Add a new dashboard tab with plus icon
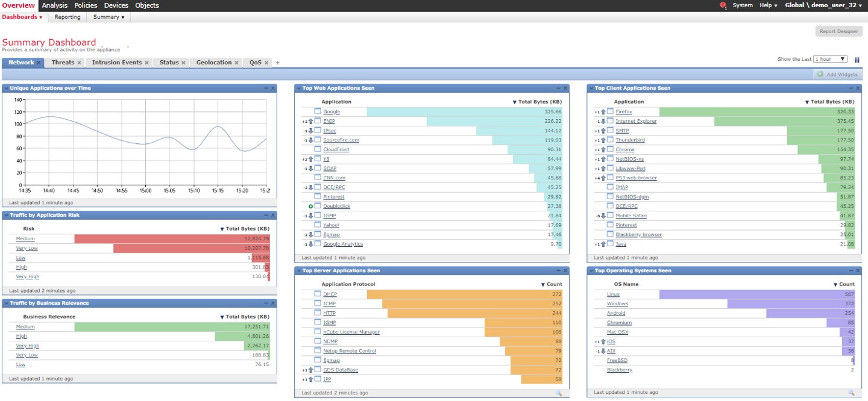868x401 pixels. coord(278,63)
